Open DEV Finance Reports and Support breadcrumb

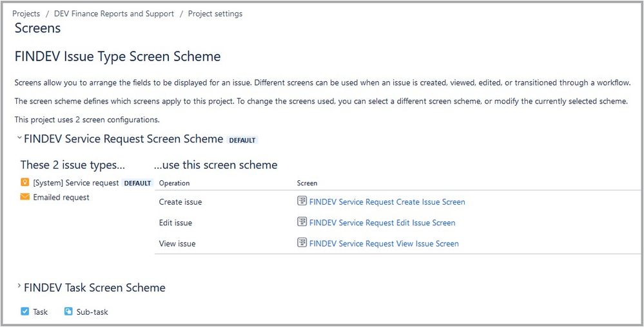113,14
